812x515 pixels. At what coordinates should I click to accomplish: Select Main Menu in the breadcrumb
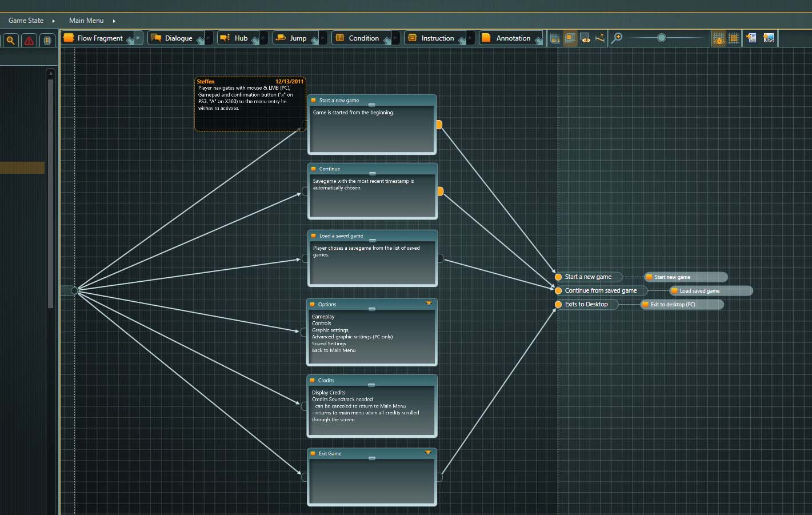[x=86, y=21]
